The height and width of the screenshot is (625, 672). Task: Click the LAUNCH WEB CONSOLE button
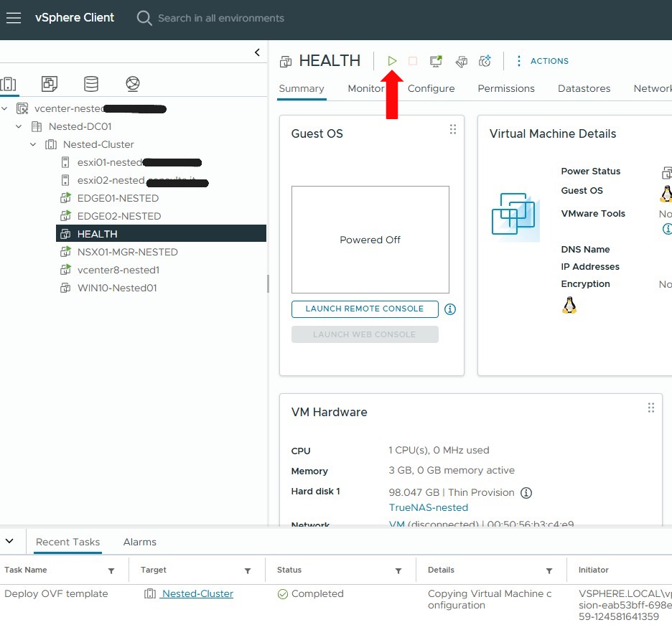click(x=365, y=334)
